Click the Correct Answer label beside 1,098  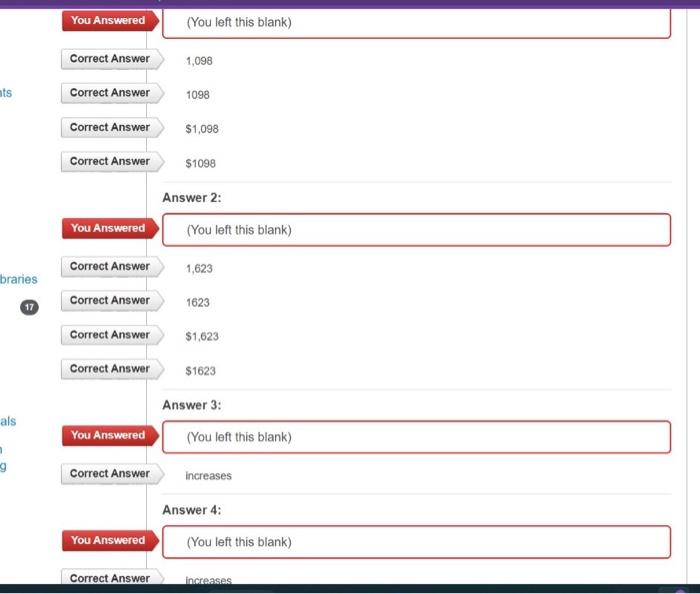(x=112, y=59)
